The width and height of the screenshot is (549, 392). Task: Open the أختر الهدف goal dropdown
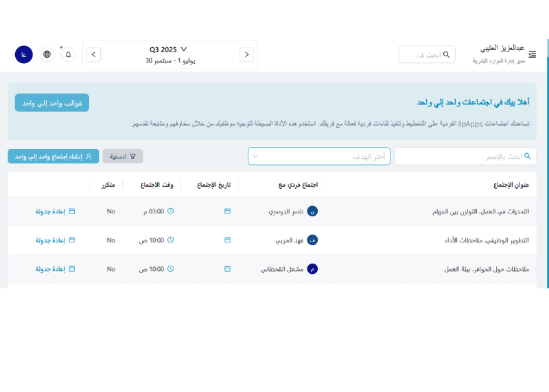319,157
